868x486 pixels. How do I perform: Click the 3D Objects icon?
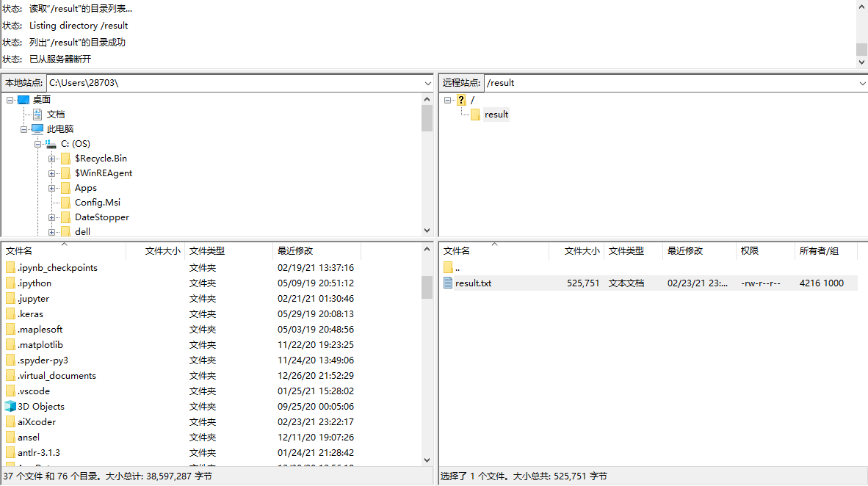(x=10, y=406)
